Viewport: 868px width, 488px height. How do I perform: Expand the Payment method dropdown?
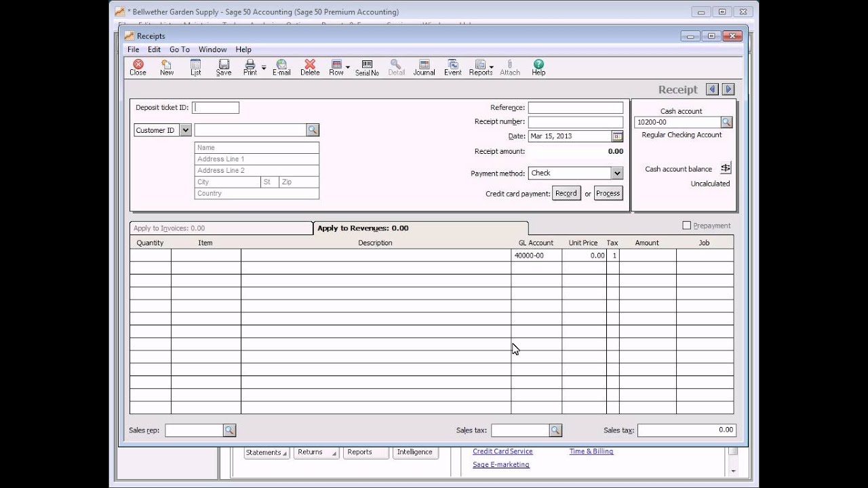616,173
